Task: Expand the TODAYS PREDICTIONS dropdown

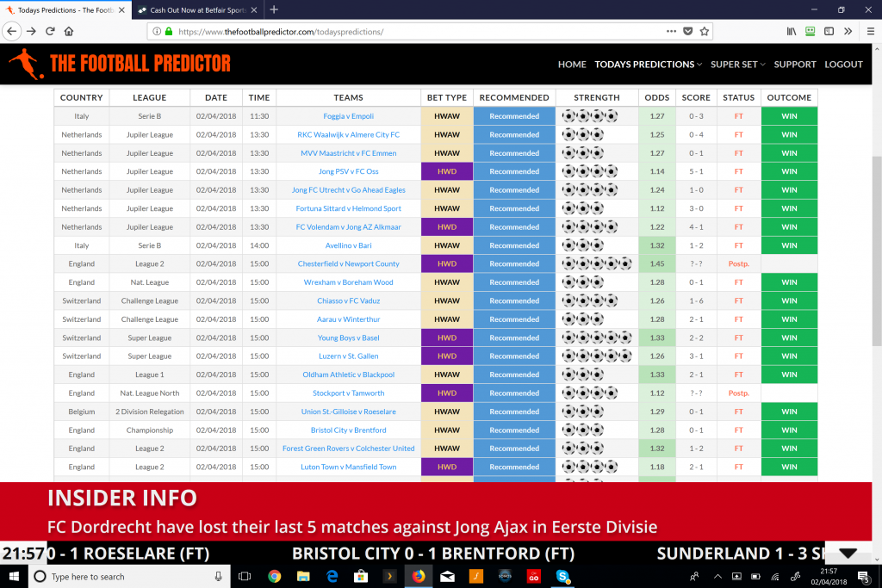Action: (648, 64)
